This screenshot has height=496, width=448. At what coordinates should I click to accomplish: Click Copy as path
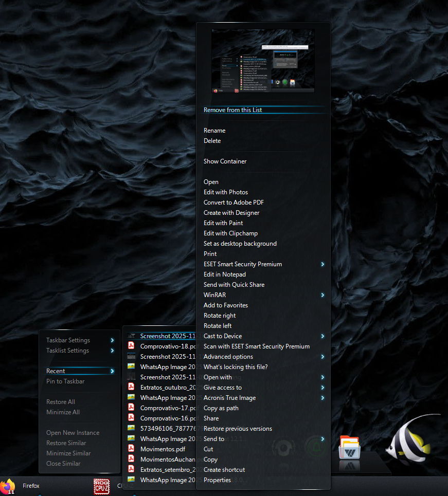[x=221, y=408]
